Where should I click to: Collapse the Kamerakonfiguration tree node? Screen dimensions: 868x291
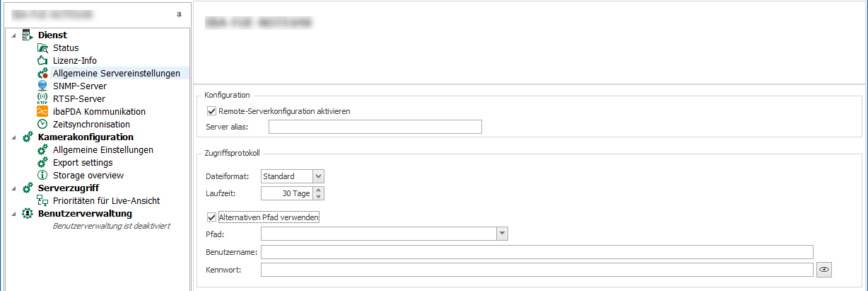coord(14,137)
